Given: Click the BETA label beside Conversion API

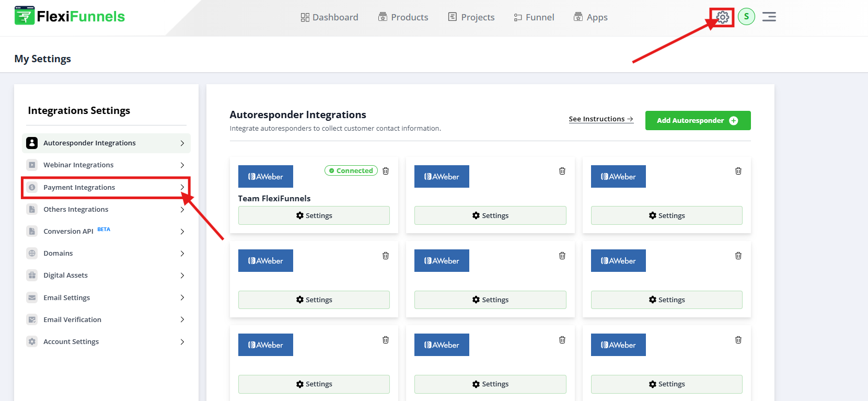Looking at the screenshot, I should 104,229.
